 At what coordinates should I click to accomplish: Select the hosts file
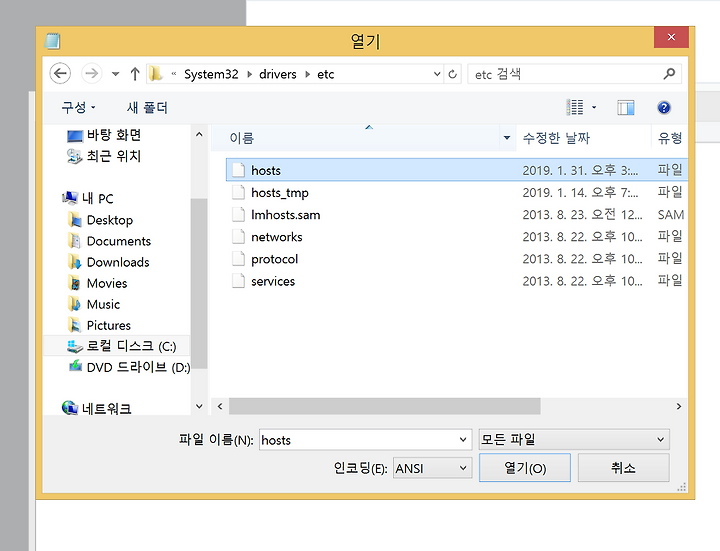(457, 170)
